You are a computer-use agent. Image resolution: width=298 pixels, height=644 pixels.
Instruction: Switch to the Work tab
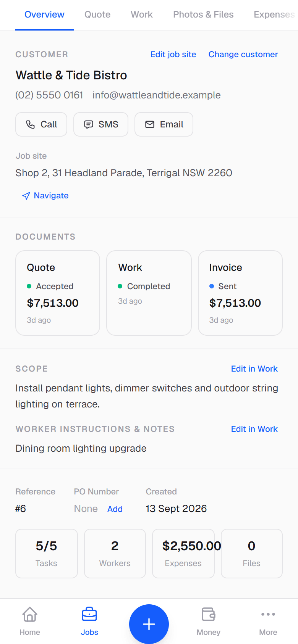pos(142,14)
